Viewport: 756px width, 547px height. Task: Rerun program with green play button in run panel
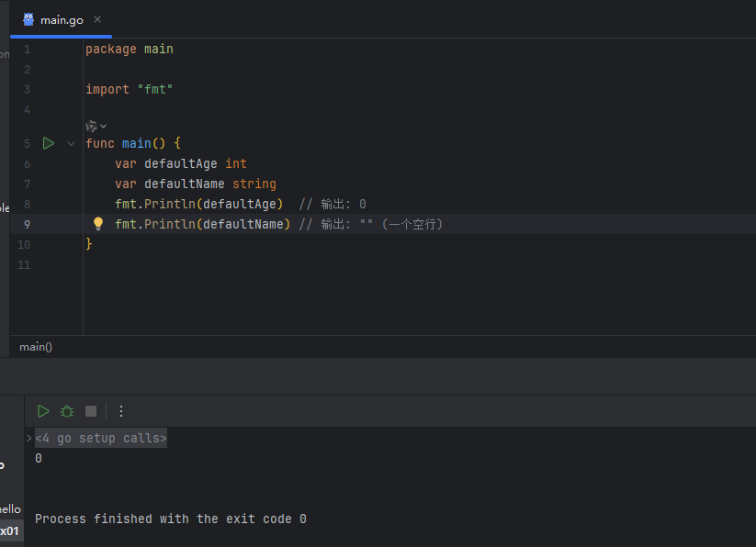43,411
